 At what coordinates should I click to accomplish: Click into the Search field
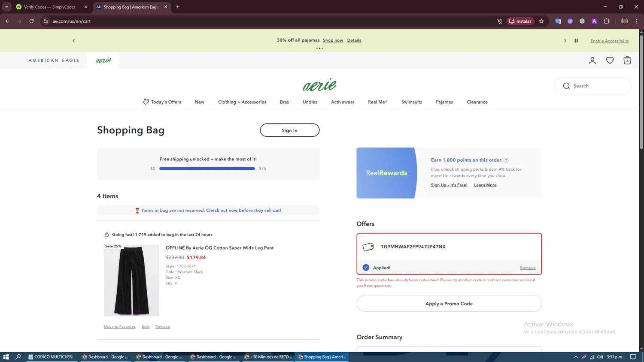(x=593, y=86)
